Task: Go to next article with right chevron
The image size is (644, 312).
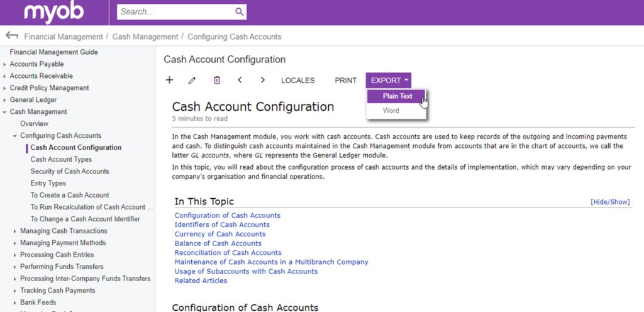Action: point(263,80)
